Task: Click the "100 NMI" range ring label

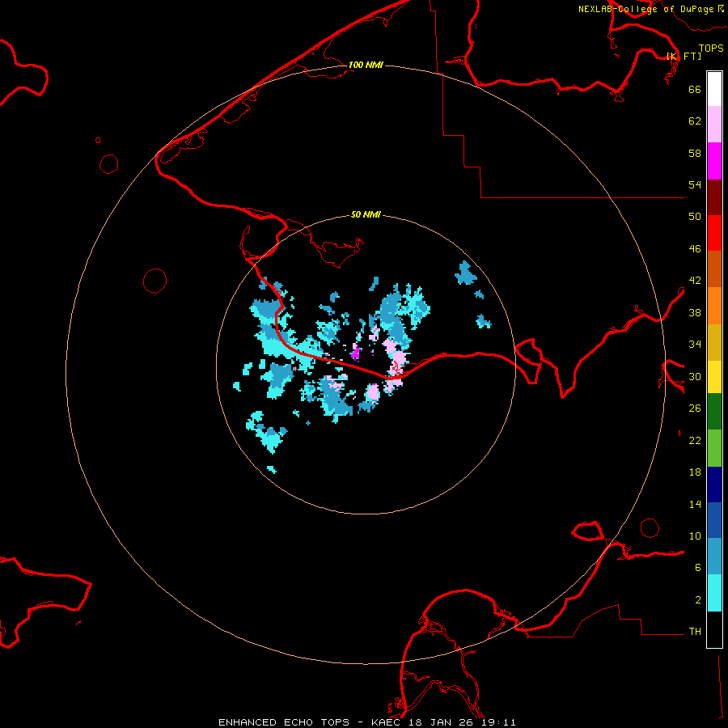Action: (366, 65)
